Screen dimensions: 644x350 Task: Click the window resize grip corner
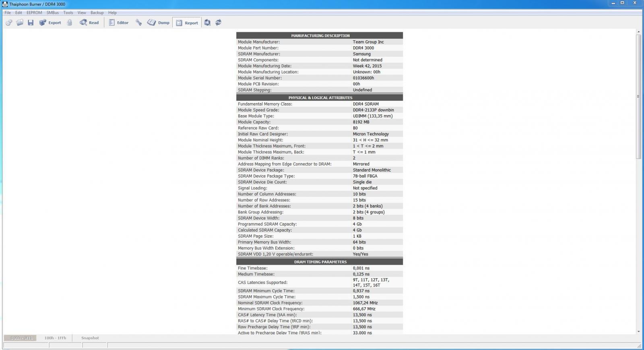click(x=639, y=346)
